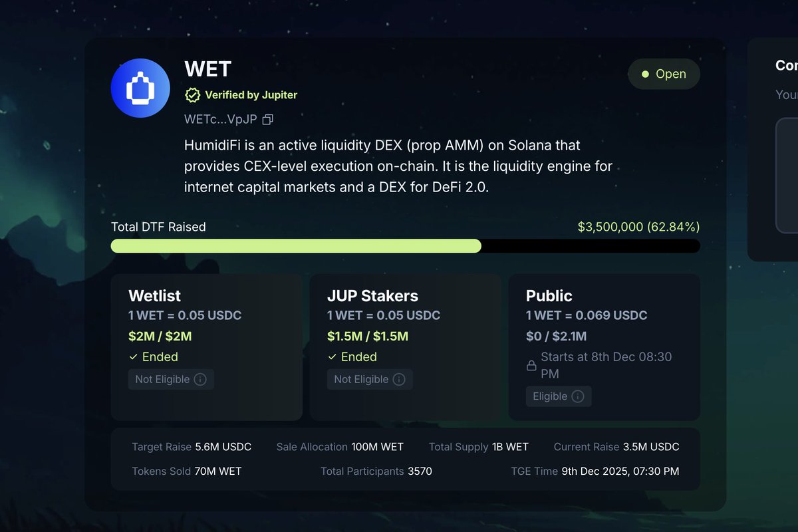798x532 pixels.
Task: Click the WET title heading
Action: pos(208,69)
